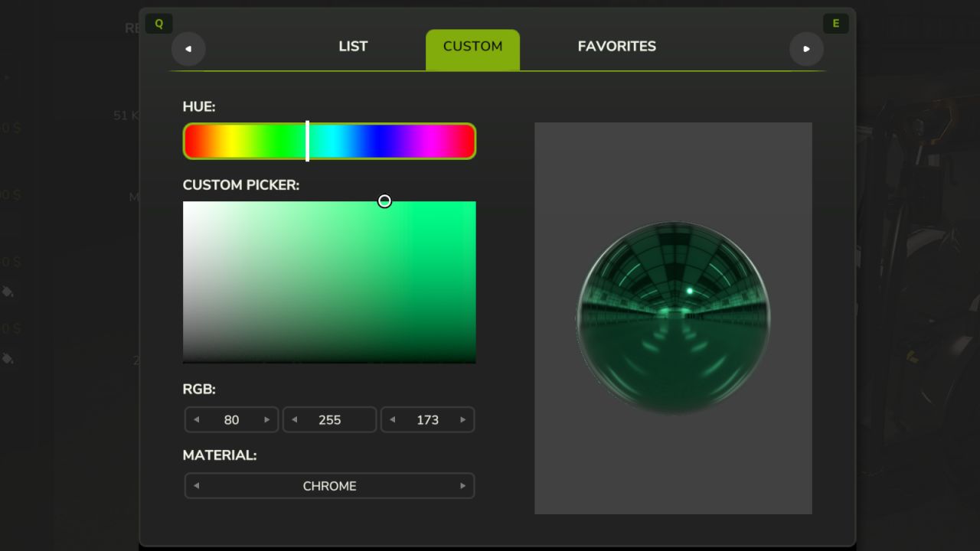Click the custom picker's circular handle

coord(384,201)
